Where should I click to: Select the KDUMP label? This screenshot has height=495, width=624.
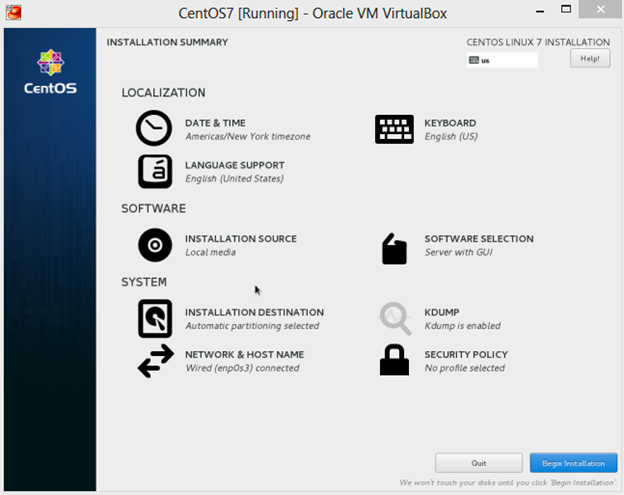[442, 312]
